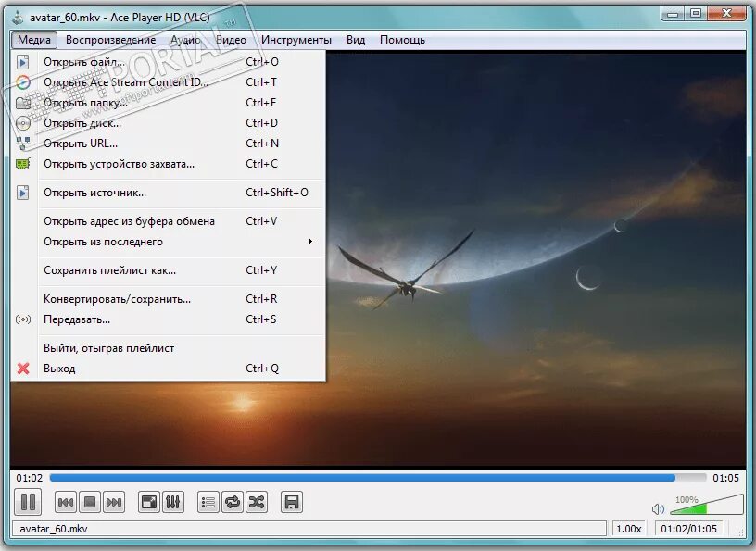This screenshot has height=551, width=756.
Task: Toggle shuffle random playback
Action: point(257,502)
